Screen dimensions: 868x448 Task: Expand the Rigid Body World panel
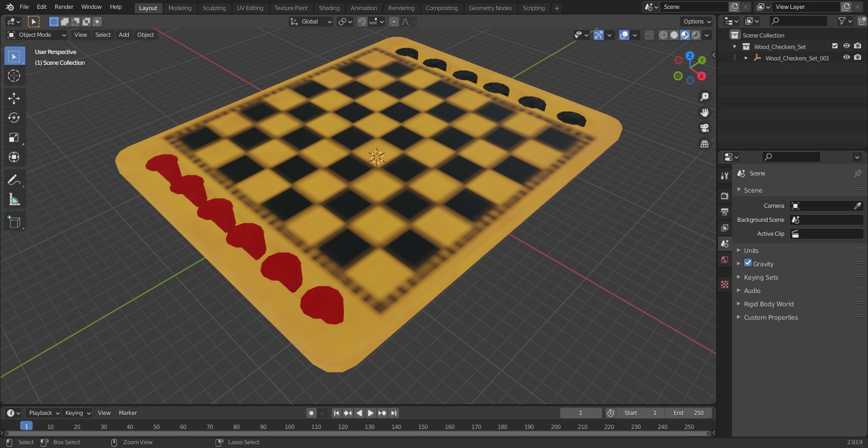click(x=768, y=304)
